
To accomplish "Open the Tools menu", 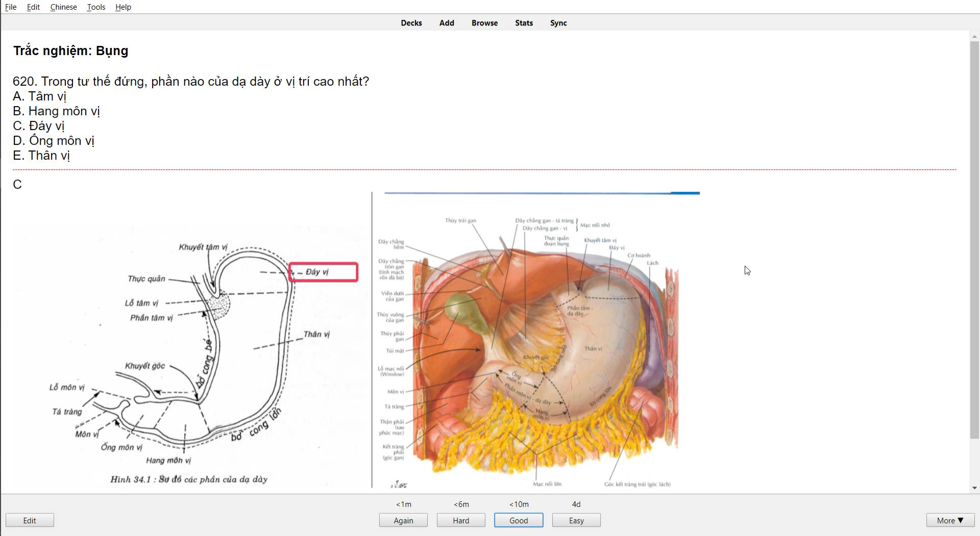I will (96, 7).
